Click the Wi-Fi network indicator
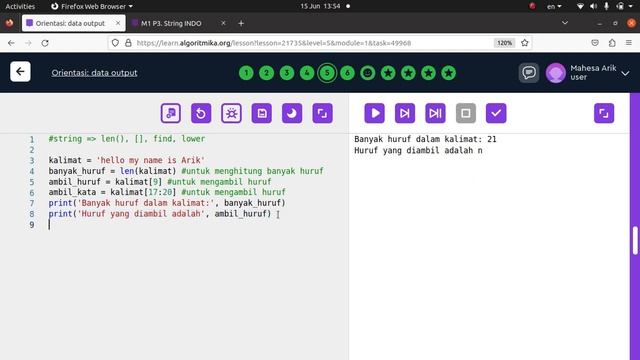 580,6
